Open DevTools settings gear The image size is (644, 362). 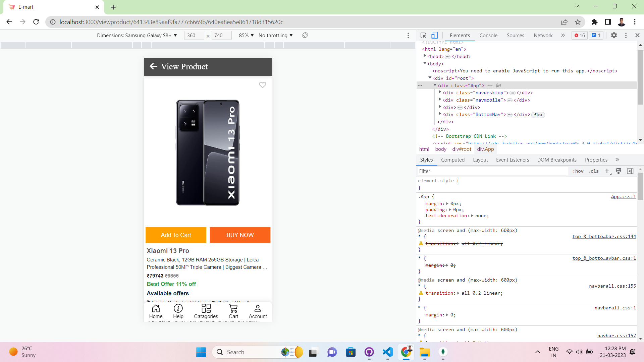click(614, 35)
